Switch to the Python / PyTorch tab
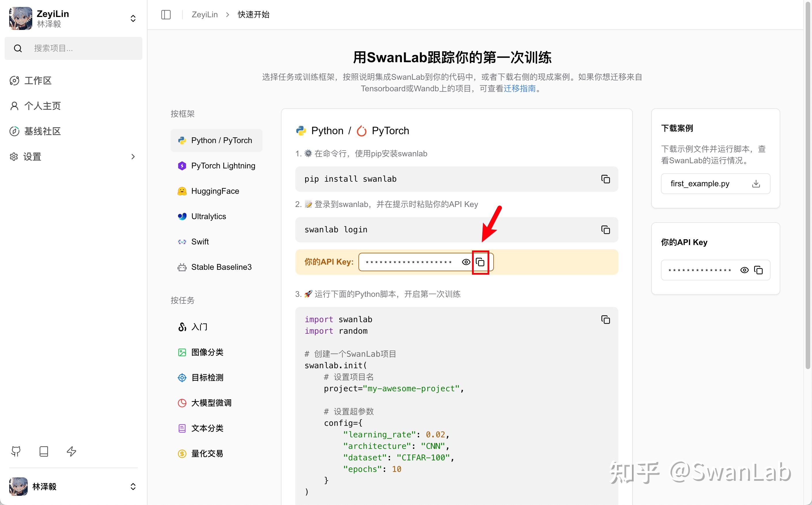 coord(221,140)
